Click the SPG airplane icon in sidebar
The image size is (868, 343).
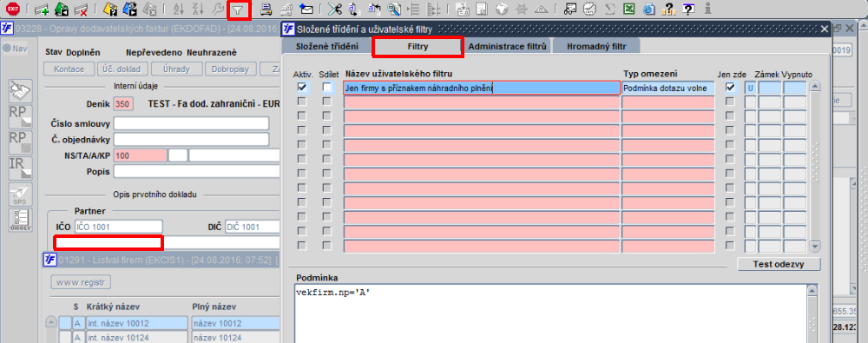click(21, 195)
